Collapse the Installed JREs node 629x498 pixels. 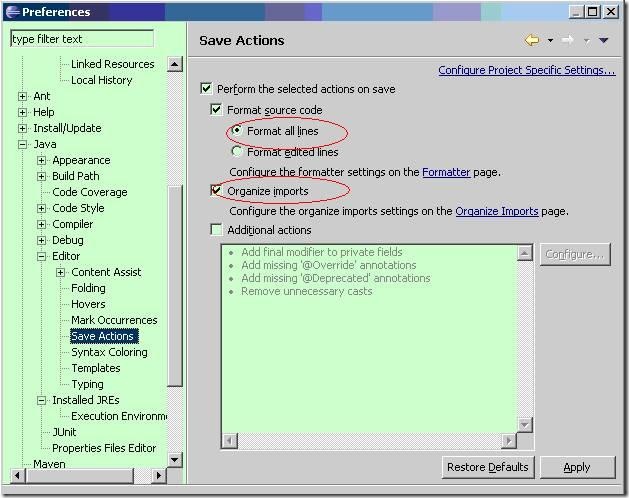[x=41, y=400]
